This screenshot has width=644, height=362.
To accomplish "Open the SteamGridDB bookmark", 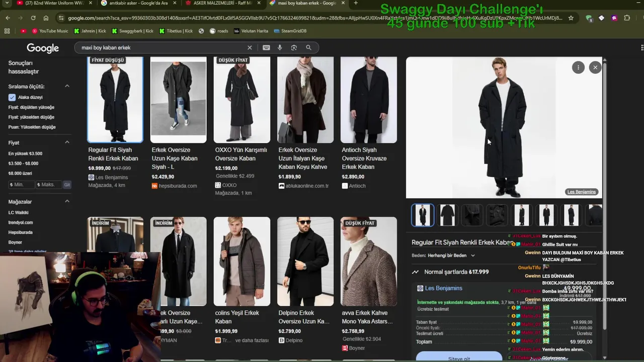I will (x=290, y=31).
